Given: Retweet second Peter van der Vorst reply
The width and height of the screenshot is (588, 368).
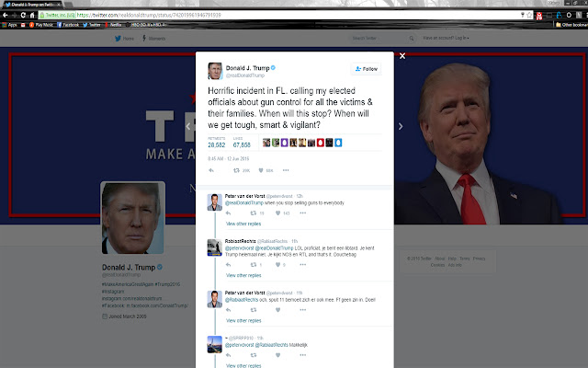Looking at the screenshot, I should pyautogui.click(x=254, y=310).
